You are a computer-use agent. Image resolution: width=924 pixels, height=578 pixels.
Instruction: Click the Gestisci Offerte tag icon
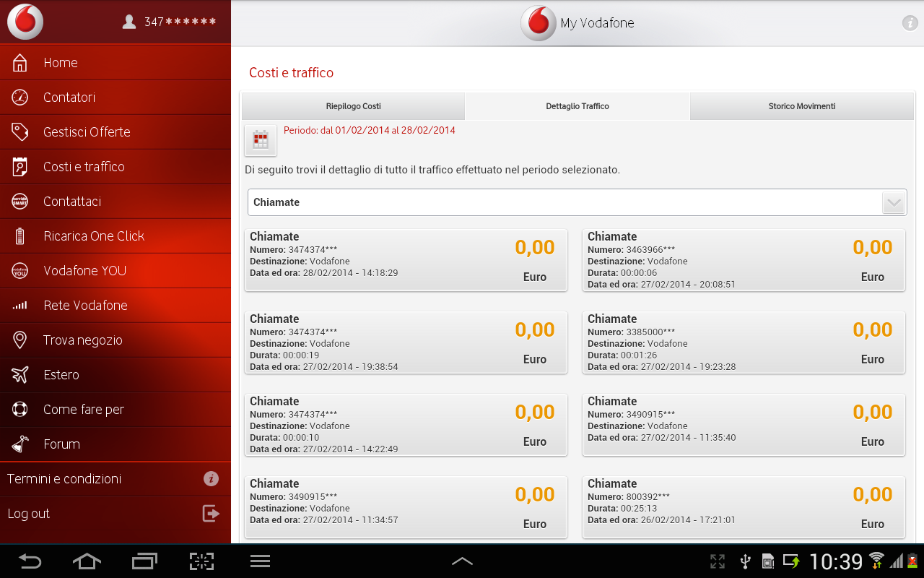point(21,132)
